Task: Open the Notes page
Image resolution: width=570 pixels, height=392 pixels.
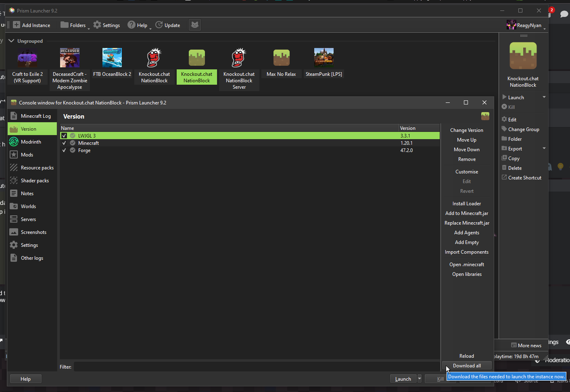Action: tap(32, 194)
